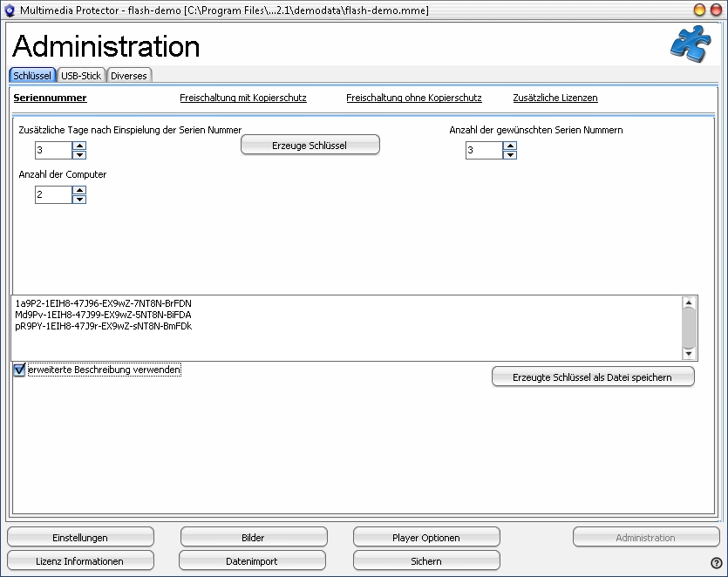Uncheck erweiterte Beschreibung verwenden checkbox

(x=19, y=370)
